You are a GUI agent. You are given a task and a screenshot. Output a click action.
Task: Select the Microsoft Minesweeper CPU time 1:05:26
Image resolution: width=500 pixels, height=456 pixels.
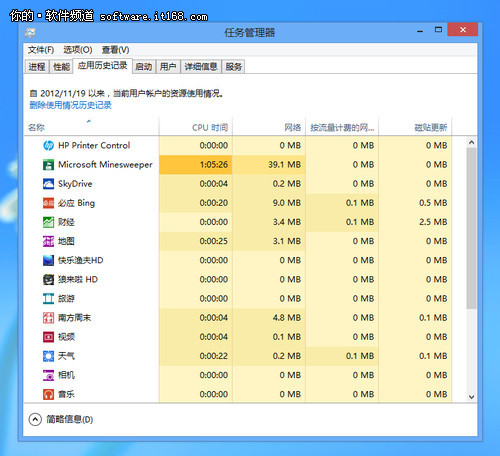tap(214, 165)
